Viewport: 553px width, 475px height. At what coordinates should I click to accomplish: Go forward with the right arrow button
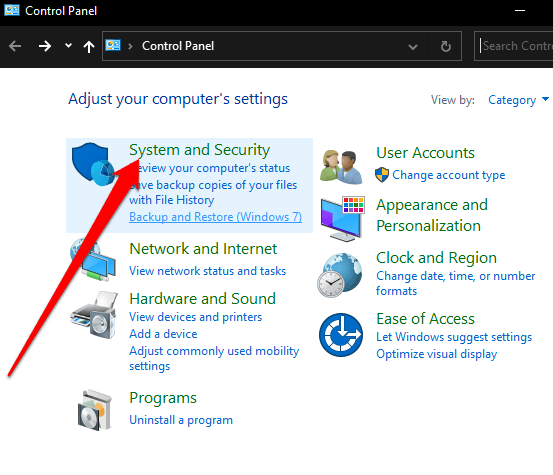click(45, 46)
